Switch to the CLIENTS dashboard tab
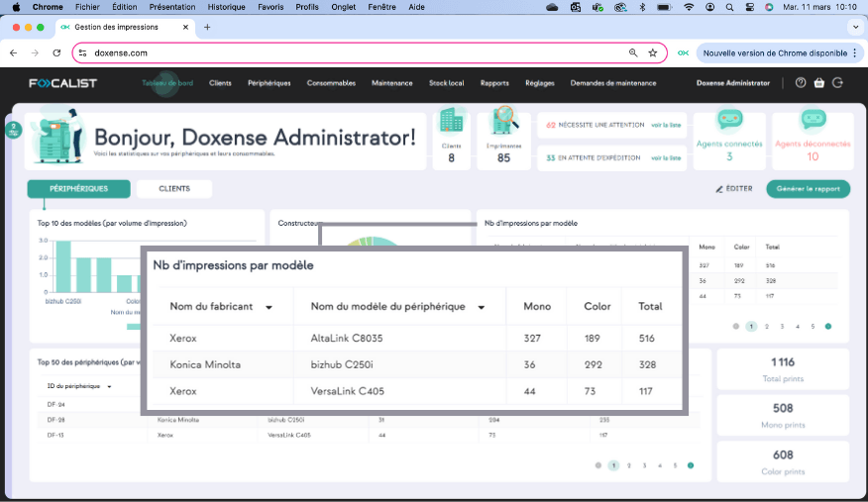Viewport: 868px width, 502px height. pyautogui.click(x=174, y=188)
